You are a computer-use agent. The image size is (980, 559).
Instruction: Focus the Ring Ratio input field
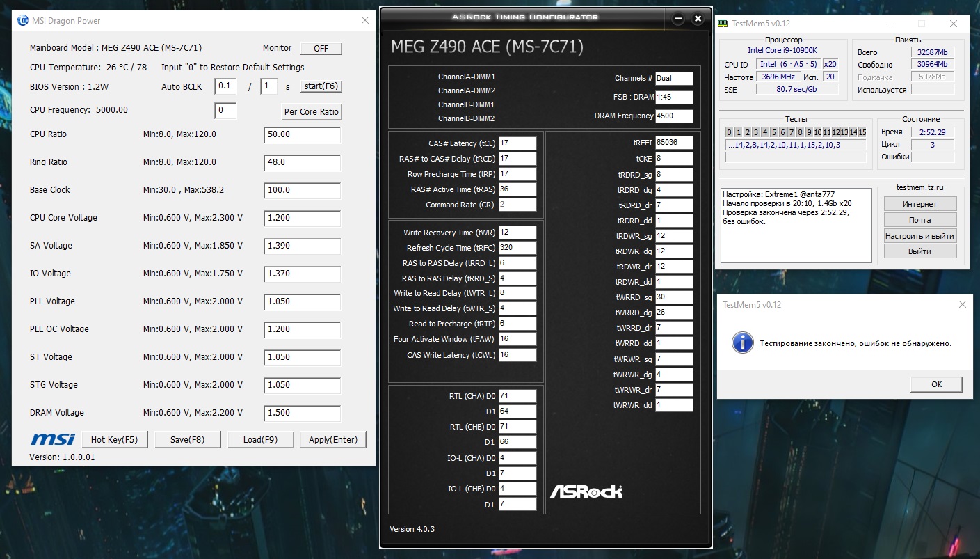[303, 163]
